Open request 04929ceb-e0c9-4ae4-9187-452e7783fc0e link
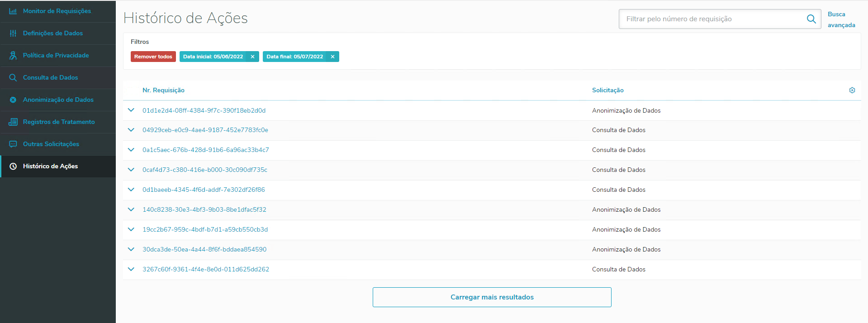The width and height of the screenshot is (868, 323). click(x=205, y=130)
